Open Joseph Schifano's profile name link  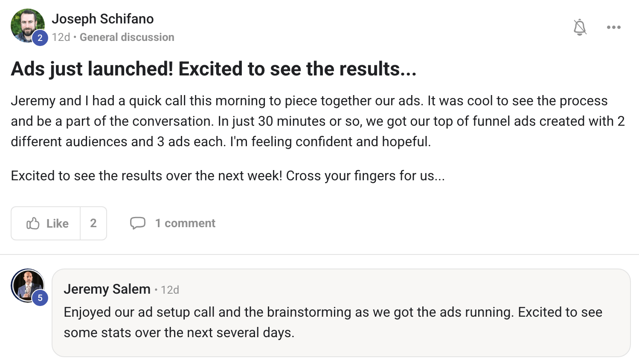[102, 19]
